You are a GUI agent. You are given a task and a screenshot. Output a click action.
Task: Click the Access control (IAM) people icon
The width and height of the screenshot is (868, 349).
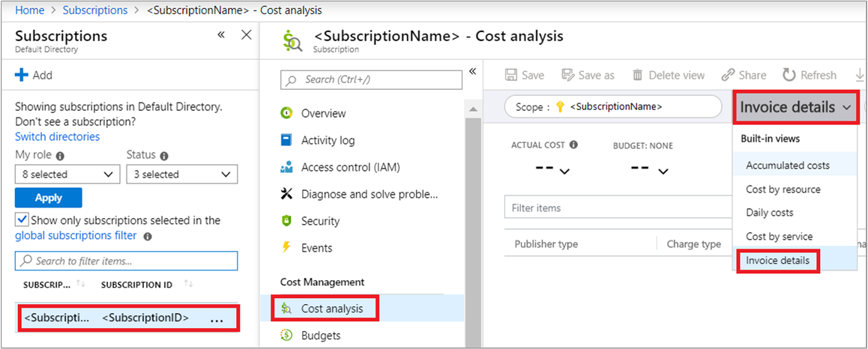tap(286, 167)
